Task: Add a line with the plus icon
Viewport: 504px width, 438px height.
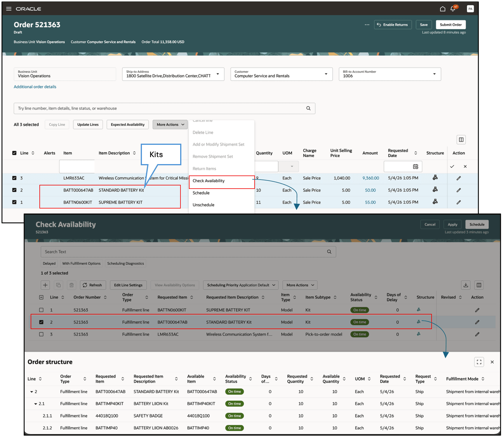Action: pos(45,285)
